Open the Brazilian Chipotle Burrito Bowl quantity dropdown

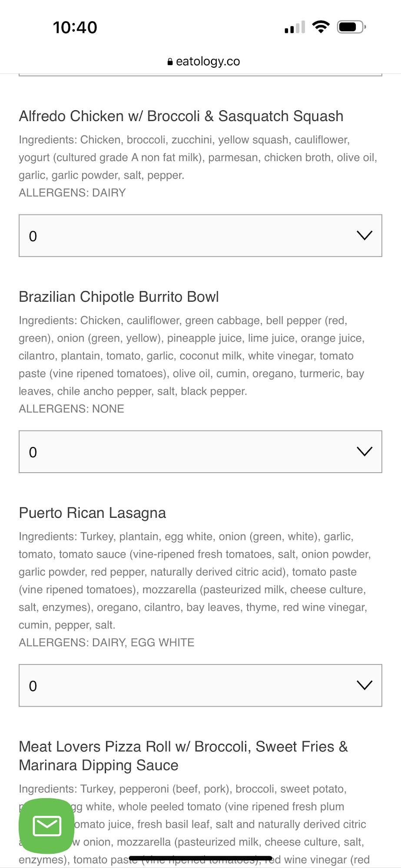(200, 452)
